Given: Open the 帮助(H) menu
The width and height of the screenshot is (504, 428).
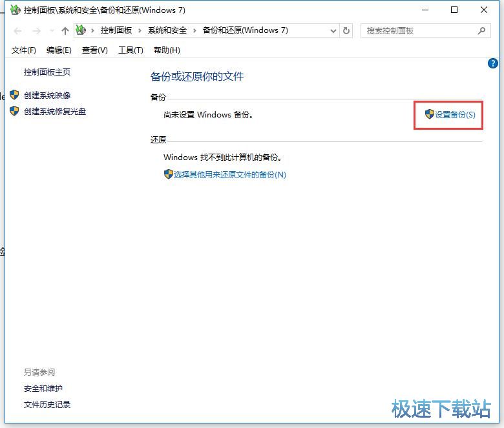Looking at the screenshot, I should click(167, 50).
